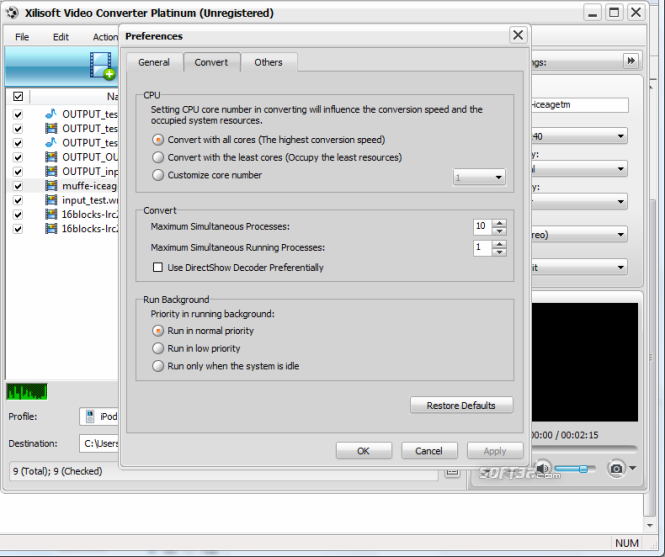Switch to the General tab
Image resolution: width=665 pixels, height=557 pixels.
click(x=154, y=62)
